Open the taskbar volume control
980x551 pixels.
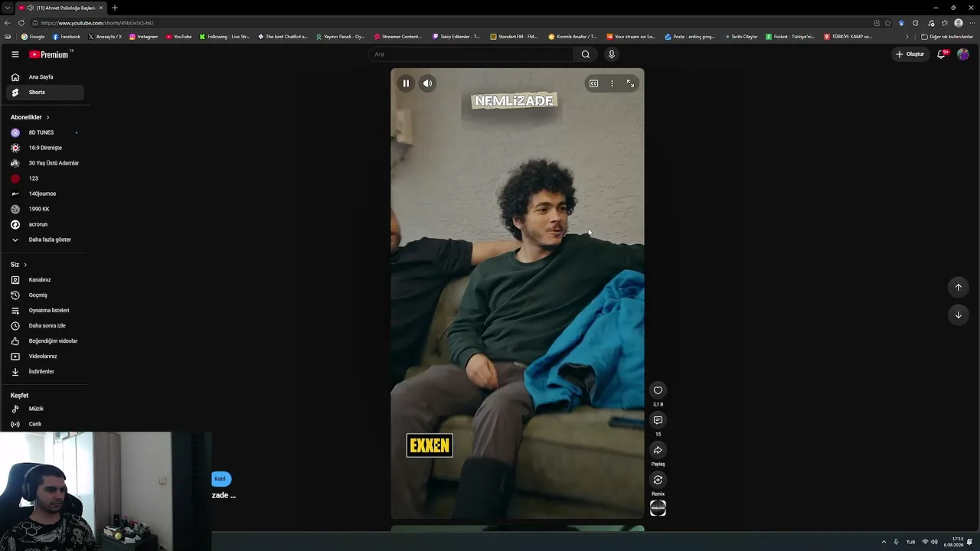(934, 542)
